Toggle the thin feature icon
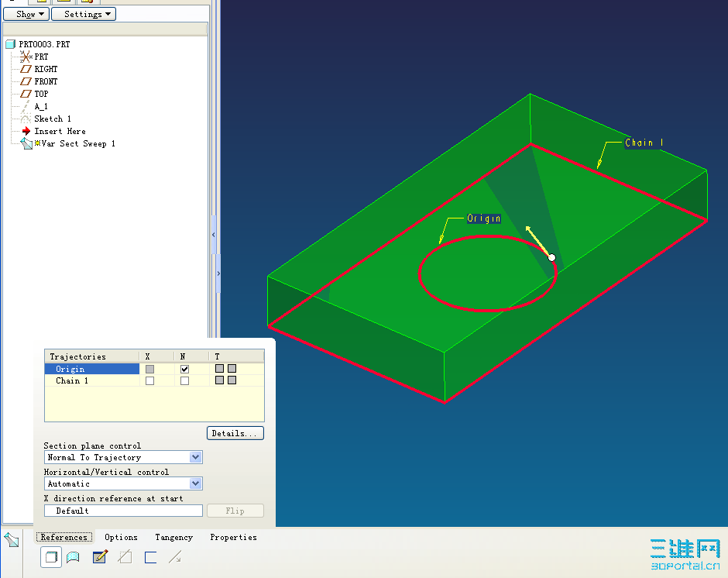 coord(150,557)
